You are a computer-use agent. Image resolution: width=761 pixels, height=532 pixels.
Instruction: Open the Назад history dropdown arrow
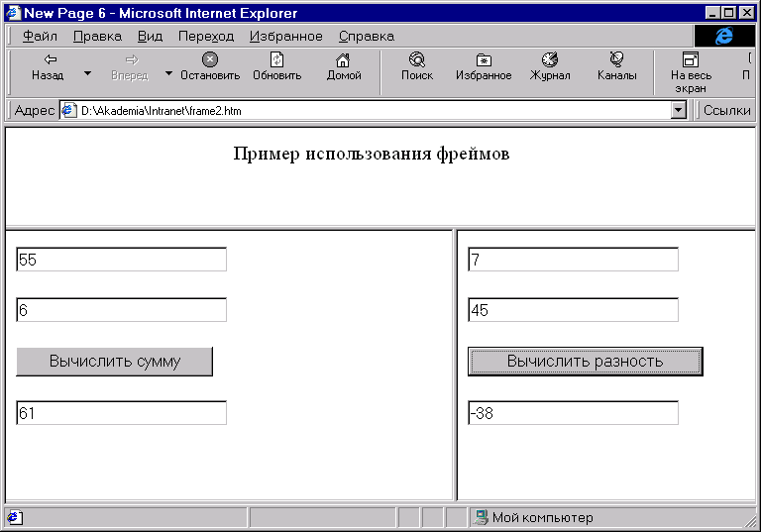(87, 73)
